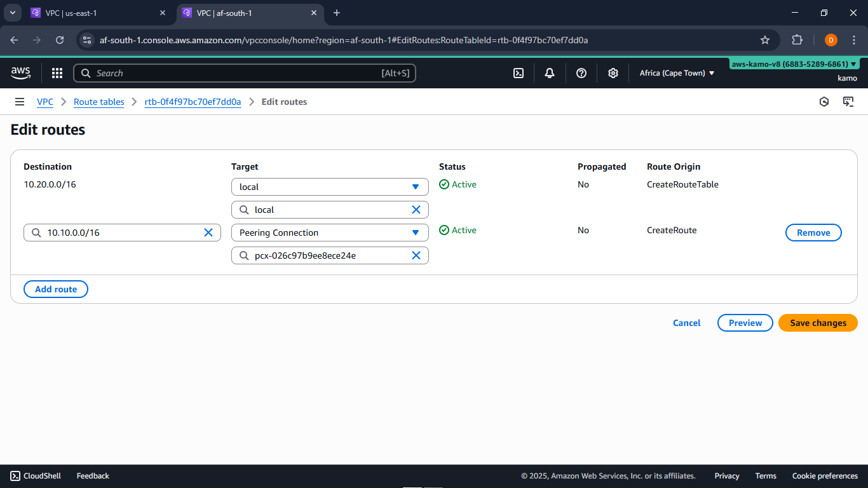
Task: Launch CloudShell from the bottom status bar
Action: [x=35, y=475]
